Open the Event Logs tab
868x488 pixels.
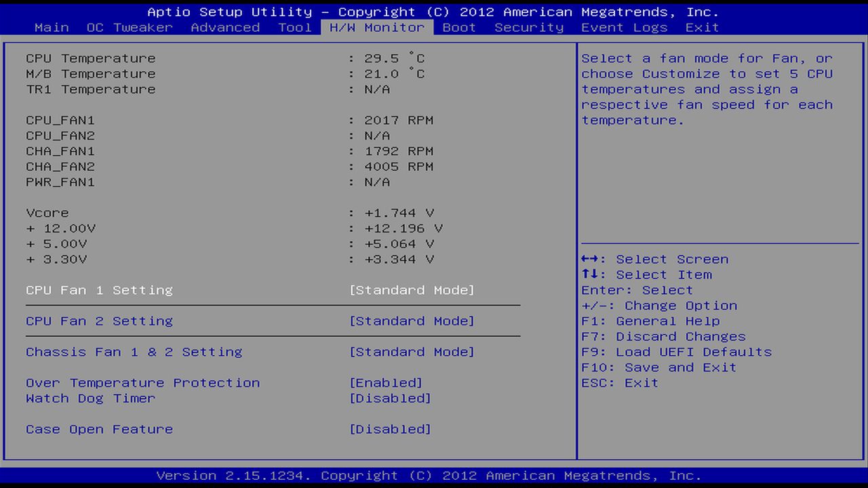pyautogui.click(x=625, y=28)
